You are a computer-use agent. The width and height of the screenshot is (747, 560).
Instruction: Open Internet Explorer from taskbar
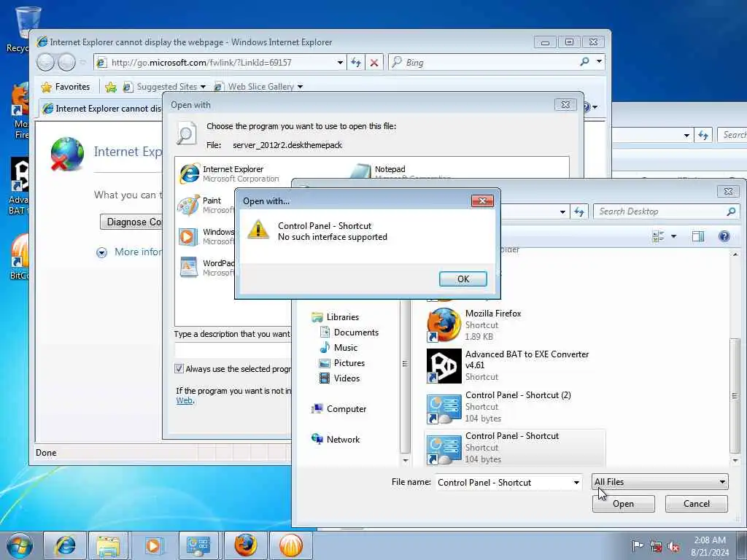pyautogui.click(x=64, y=545)
